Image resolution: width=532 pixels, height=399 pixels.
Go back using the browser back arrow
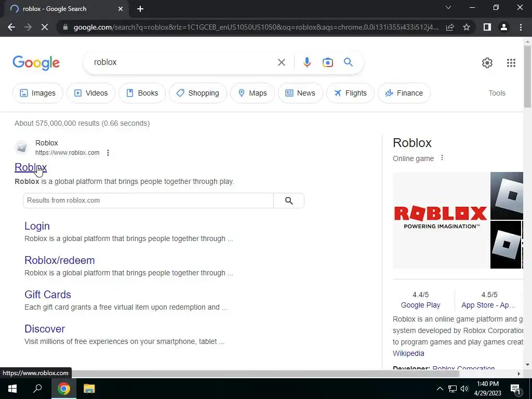(x=11, y=27)
